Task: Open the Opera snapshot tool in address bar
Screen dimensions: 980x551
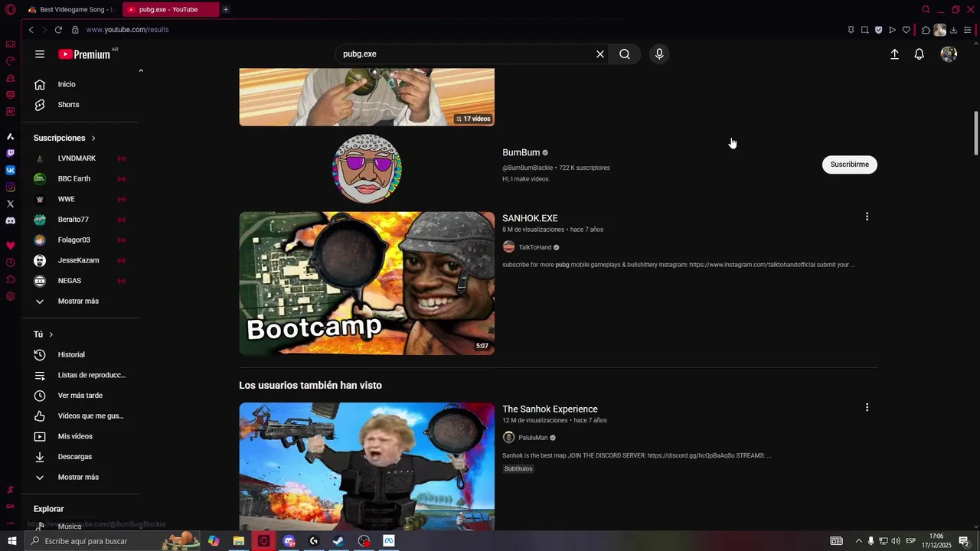Action: 864,30
